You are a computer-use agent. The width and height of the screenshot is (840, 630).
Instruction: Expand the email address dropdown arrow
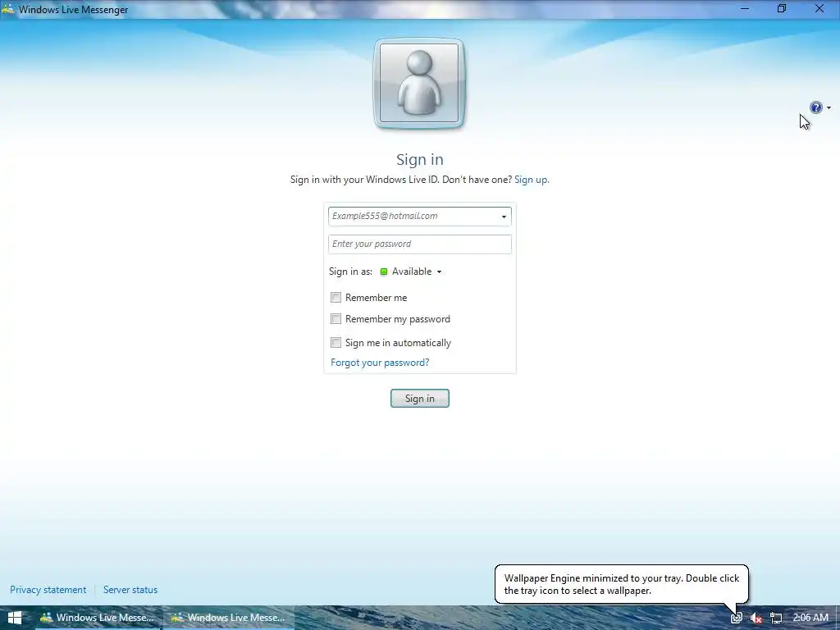504,217
